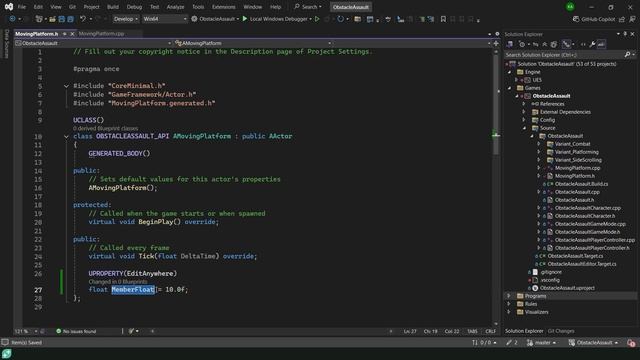
Task: Collapse the Engine folder
Action: click(509, 72)
